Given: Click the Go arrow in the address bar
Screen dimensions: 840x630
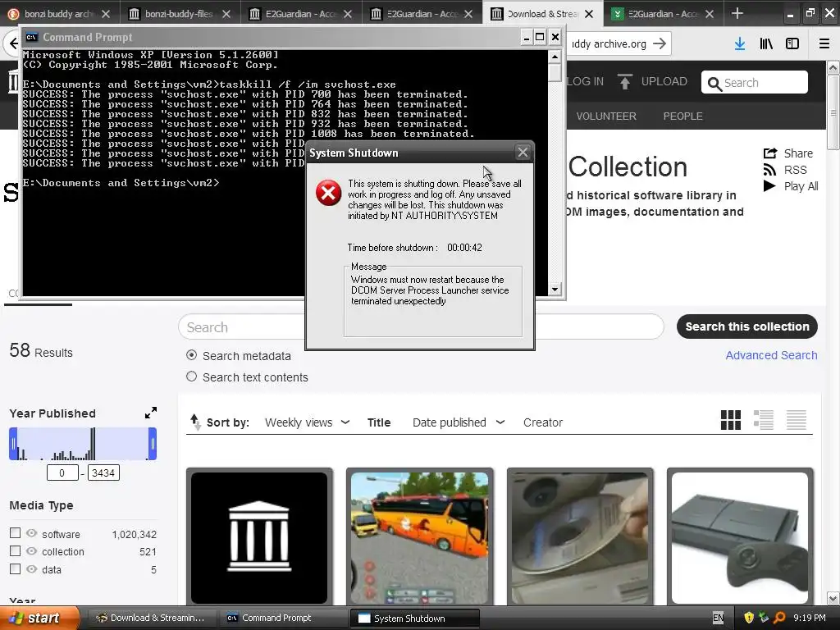Looking at the screenshot, I should (x=660, y=43).
